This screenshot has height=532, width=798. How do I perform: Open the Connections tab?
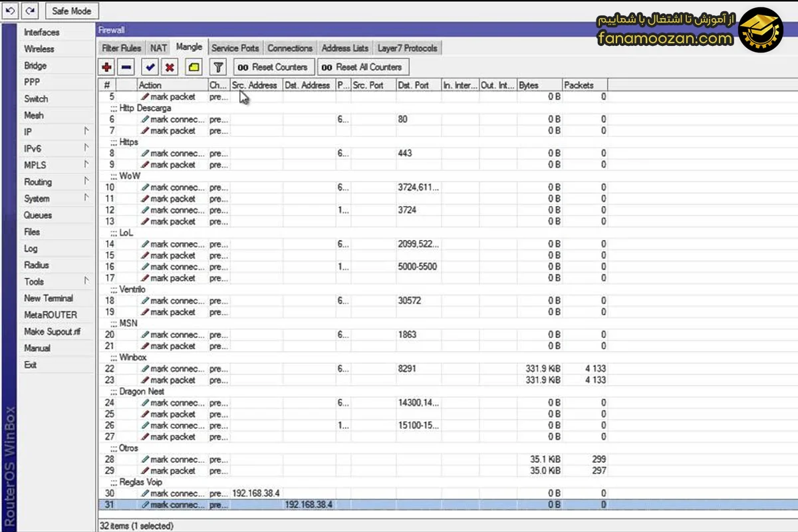tap(290, 48)
